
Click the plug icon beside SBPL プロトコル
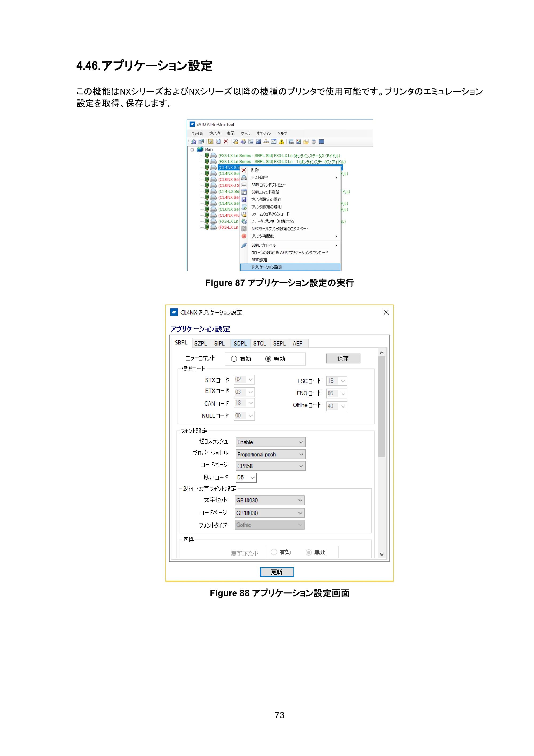click(244, 245)
